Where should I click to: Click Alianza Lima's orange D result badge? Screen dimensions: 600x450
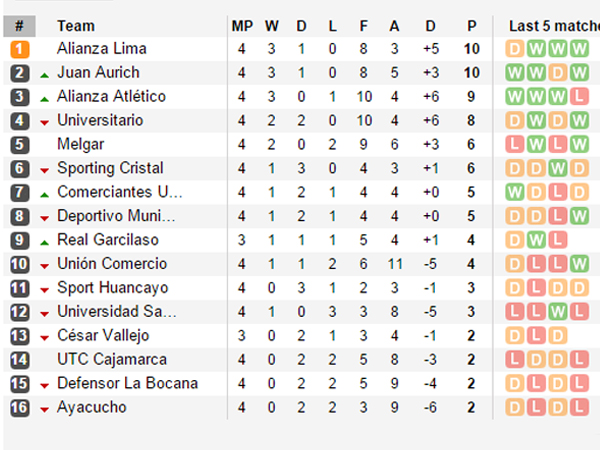point(515,49)
